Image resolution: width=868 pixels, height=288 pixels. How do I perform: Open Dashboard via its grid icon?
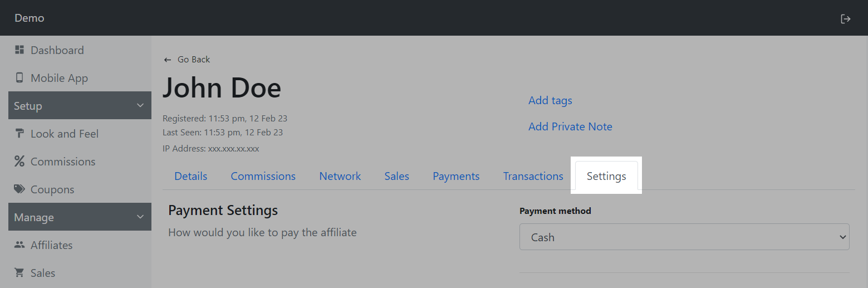coord(19,50)
